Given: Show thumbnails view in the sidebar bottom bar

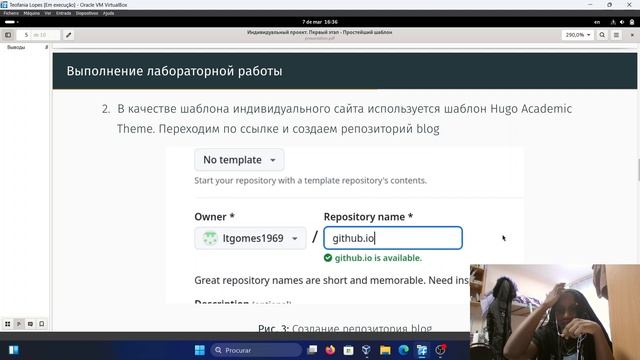Looking at the screenshot, I should point(8,324).
